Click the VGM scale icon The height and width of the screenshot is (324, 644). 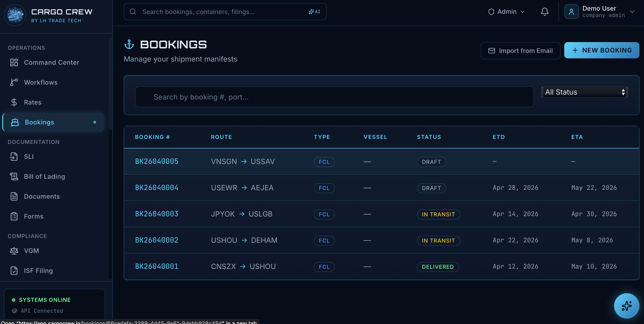pos(14,251)
